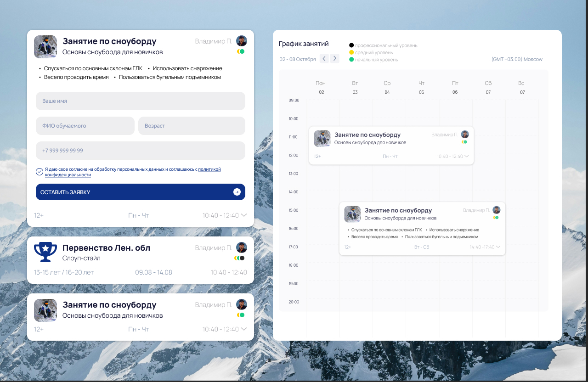Click the snowboarder thumbnail in the application form card
Screen dimensions: 588x382
coord(45,47)
